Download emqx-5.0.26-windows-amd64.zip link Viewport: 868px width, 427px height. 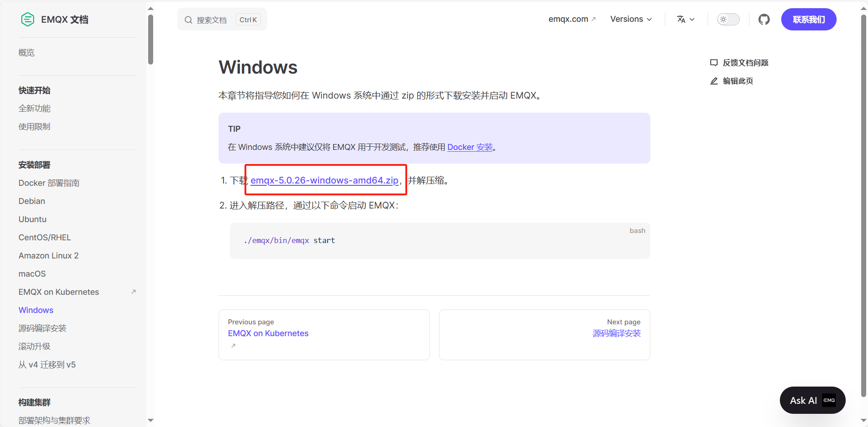324,180
